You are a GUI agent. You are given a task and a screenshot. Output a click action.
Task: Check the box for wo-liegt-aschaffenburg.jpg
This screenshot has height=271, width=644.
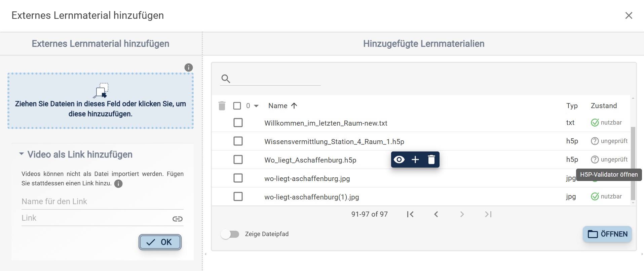tap(238, 178)
